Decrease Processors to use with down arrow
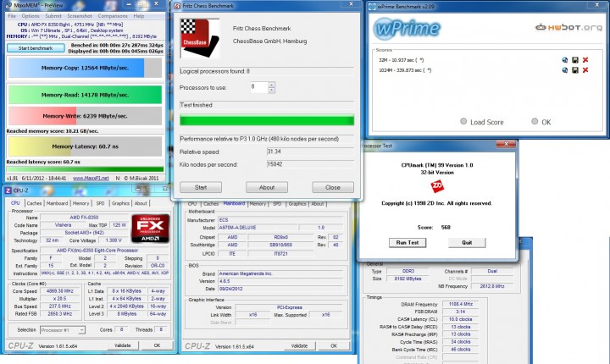This screenshot has width=610, height=364. tap(272, 90)
